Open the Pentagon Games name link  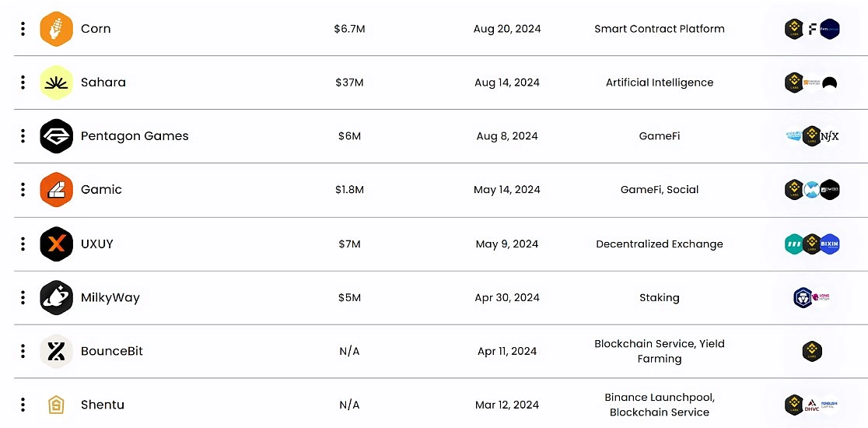[135, 136]
